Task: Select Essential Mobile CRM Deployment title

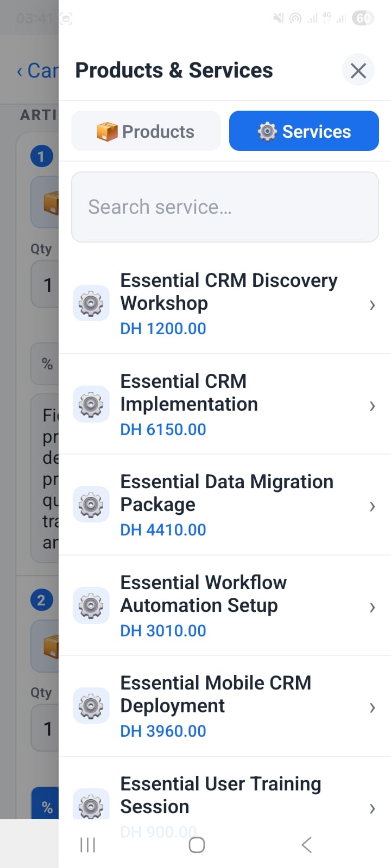Action: 216,694
